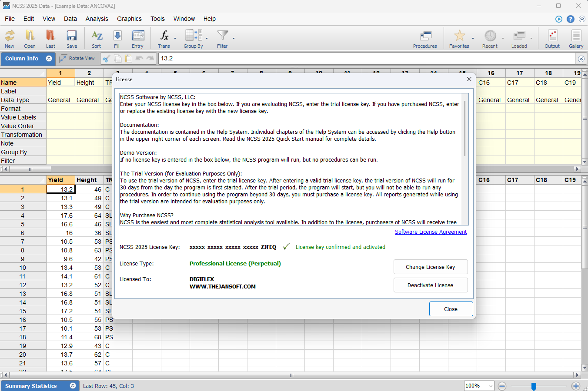Open the Group By dropdown arrow

(x=207, y=39)
